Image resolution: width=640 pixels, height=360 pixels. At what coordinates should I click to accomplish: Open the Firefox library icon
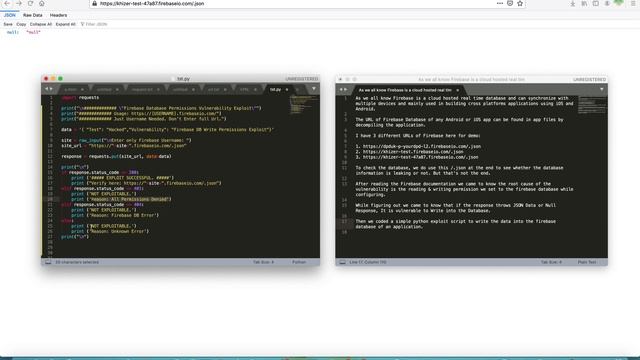584,3
